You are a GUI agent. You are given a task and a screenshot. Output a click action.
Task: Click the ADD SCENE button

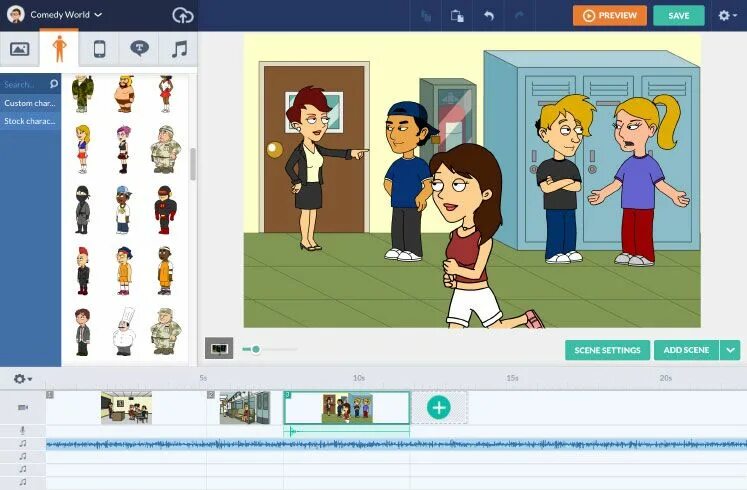pyautogui.click(x=686, y=350)
